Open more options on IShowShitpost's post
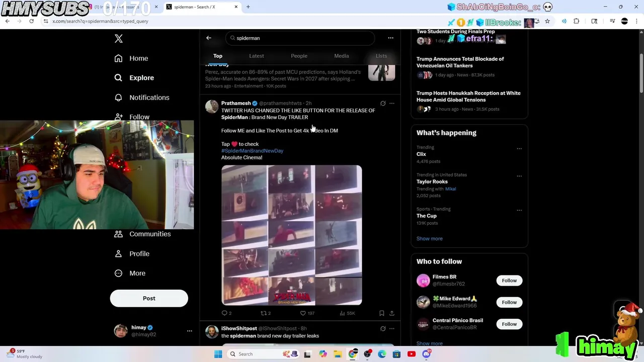 (392, 329)
